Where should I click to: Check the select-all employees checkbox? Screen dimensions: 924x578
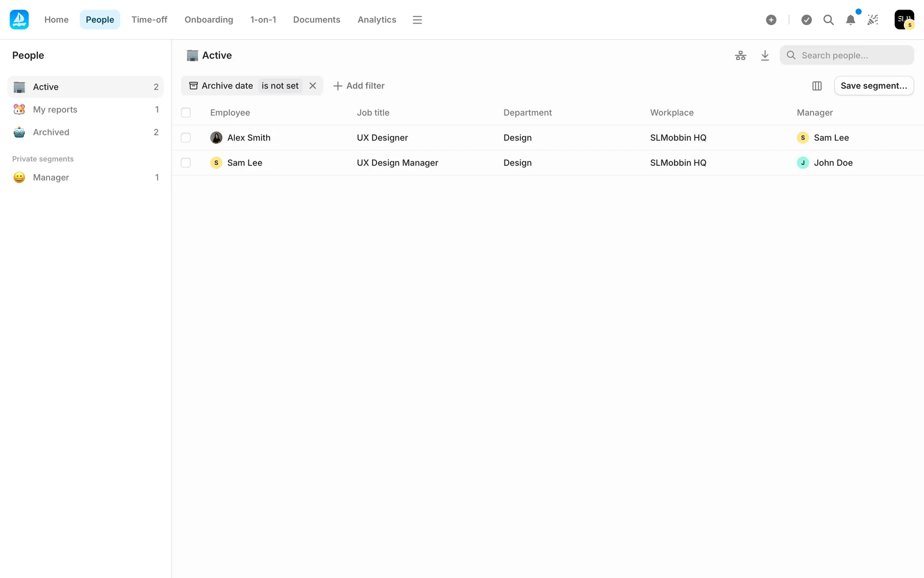coord(186,113)
